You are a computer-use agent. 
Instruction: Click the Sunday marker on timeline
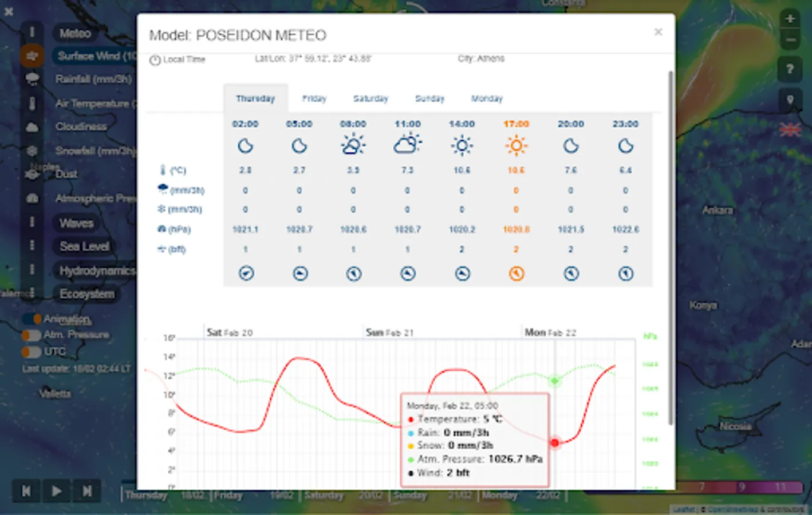(410, 495)
